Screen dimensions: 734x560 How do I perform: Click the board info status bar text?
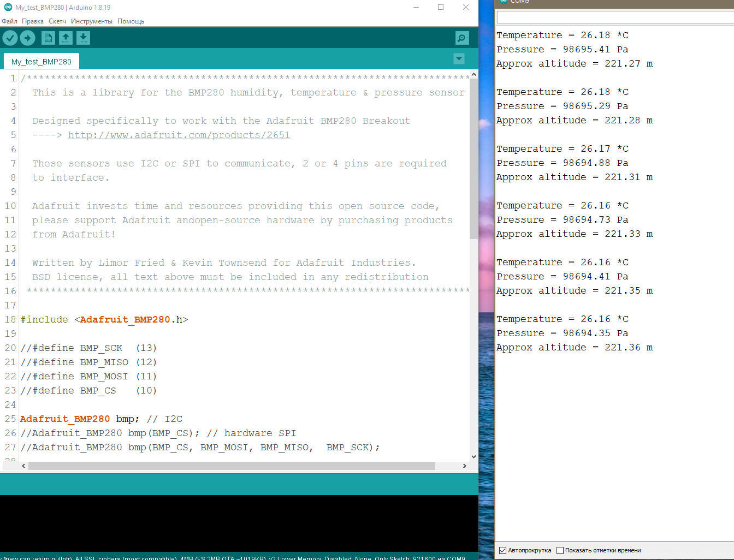coord(234,557)
